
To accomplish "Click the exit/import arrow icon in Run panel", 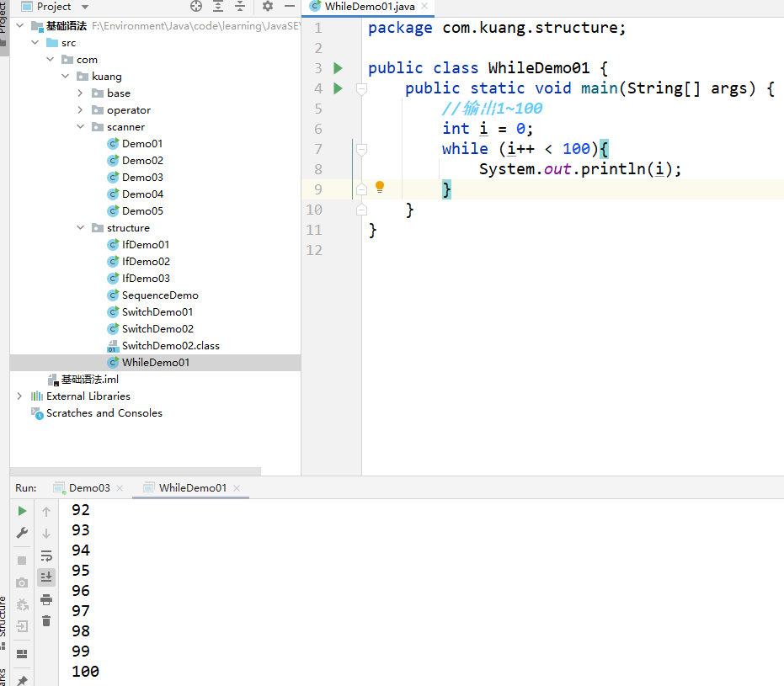I will tap(22, 626).
